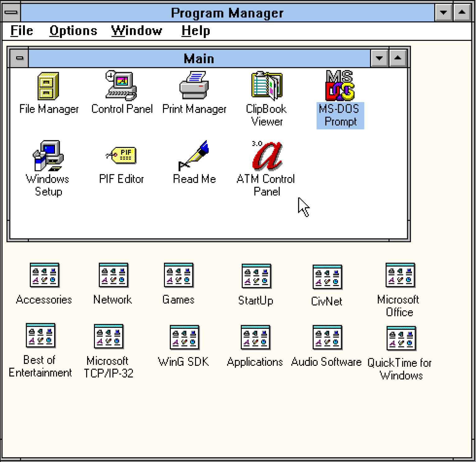Image resolution: width=476 pixels, height=462 pixels.
Task: Open the Main window control-menu box
Action: [19, 58]
